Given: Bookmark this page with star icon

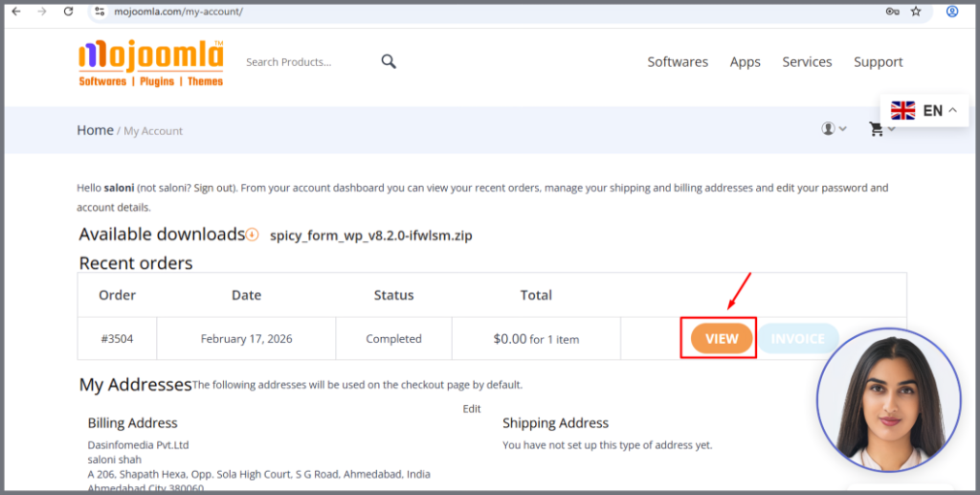Looking at the screenshot, I should 916,11.
